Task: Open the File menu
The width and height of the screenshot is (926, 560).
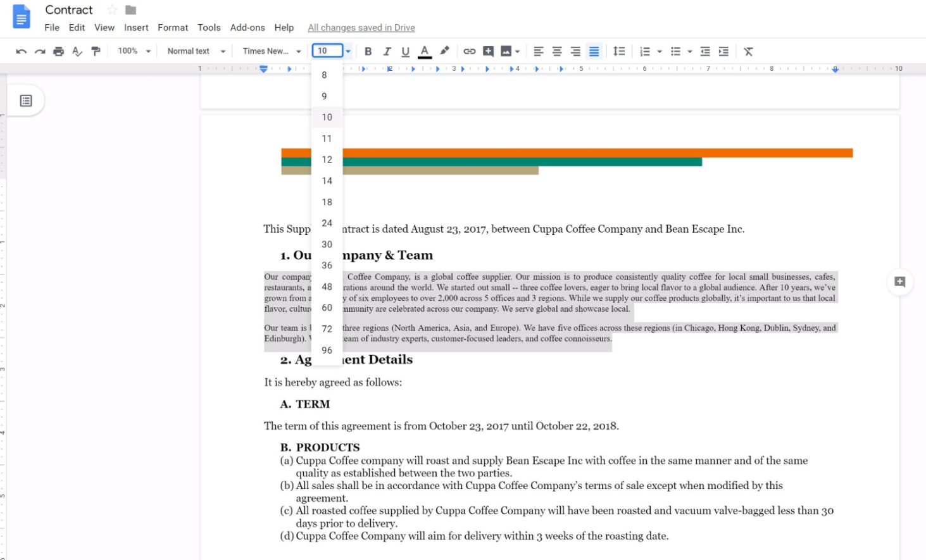Action: point(52,28)
